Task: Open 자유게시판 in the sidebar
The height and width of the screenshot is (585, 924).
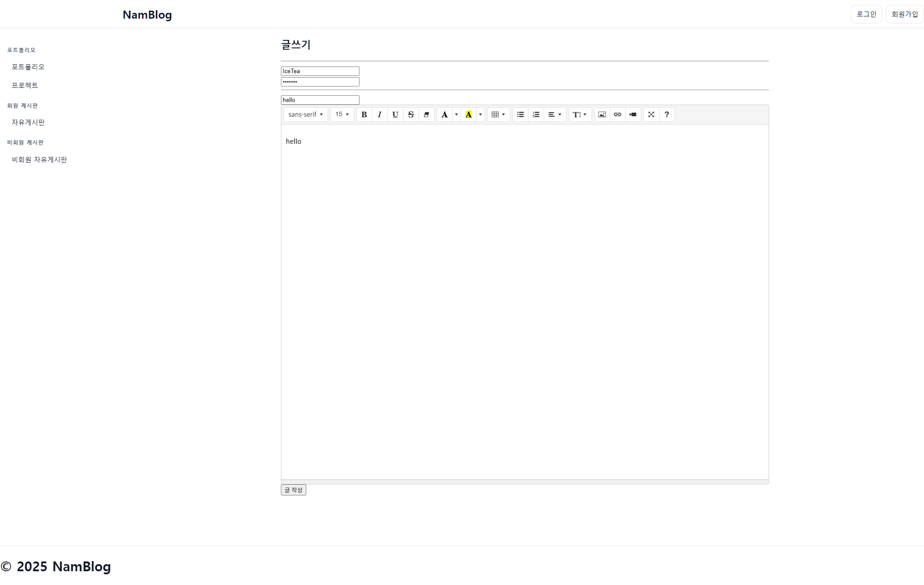Action: [x=28, y=122]
